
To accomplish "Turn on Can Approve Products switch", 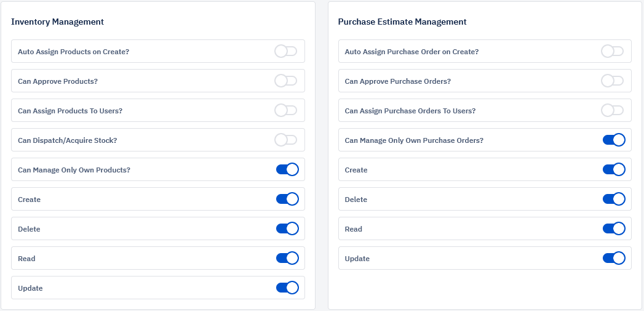I will pos(286,81).
